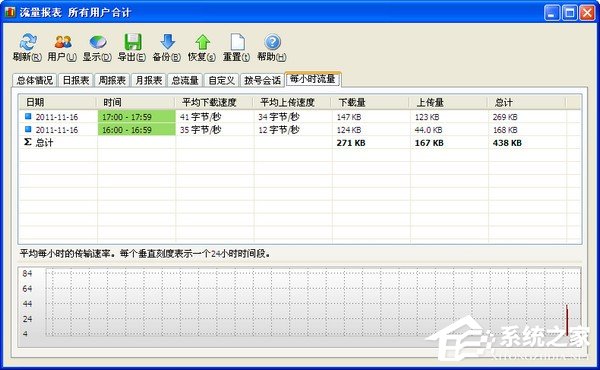600x370 pixels.
Task: Select the 17:00 - 17:59 time cell
Action: tap(137, 117)
